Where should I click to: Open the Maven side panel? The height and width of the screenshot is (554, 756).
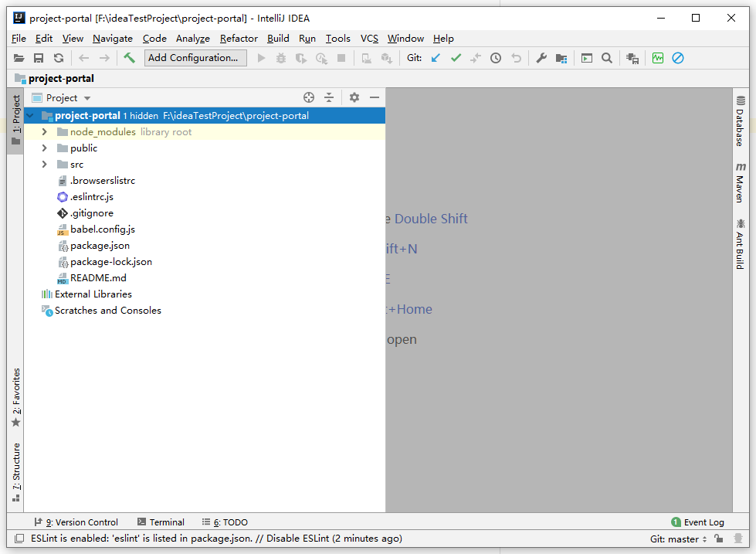[740, 182]
